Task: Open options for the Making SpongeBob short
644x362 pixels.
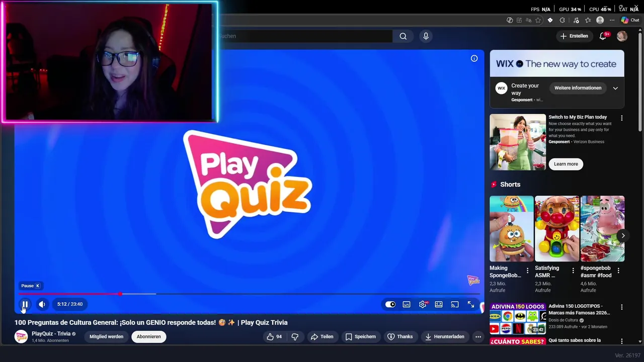Action: pyautogui.click(x=528, y=270)
